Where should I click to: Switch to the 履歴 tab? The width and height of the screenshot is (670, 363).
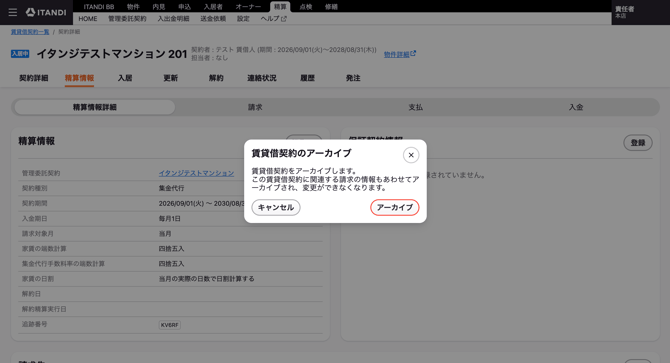(x=307, y=78)
